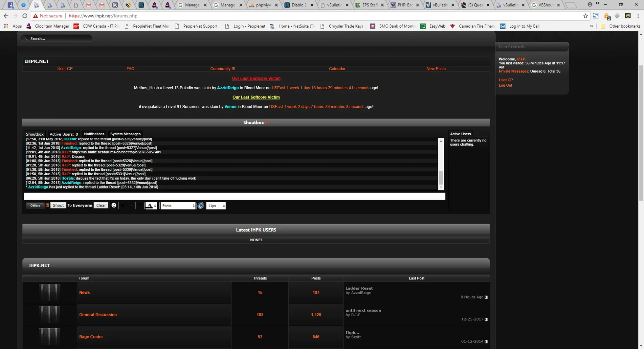Select the System Messages tab
Screen dimensions: 644x349
tap(125, 134)
